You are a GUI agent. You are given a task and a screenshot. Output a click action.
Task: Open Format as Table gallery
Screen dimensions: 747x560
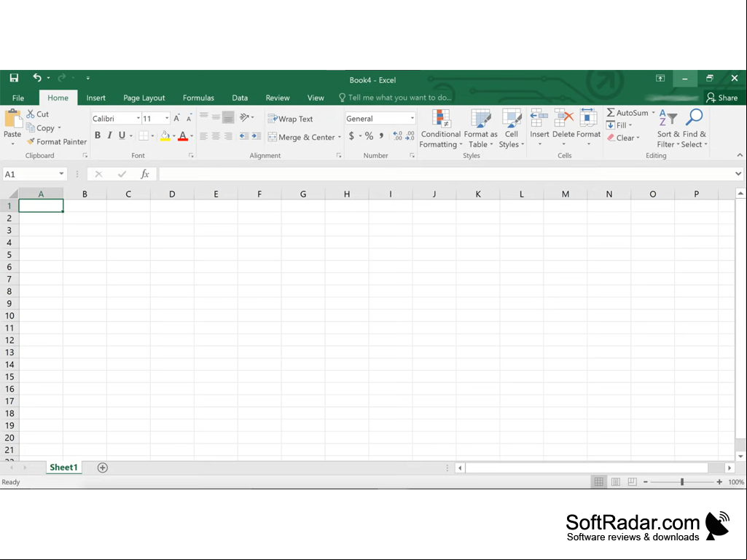click(481, 129)
